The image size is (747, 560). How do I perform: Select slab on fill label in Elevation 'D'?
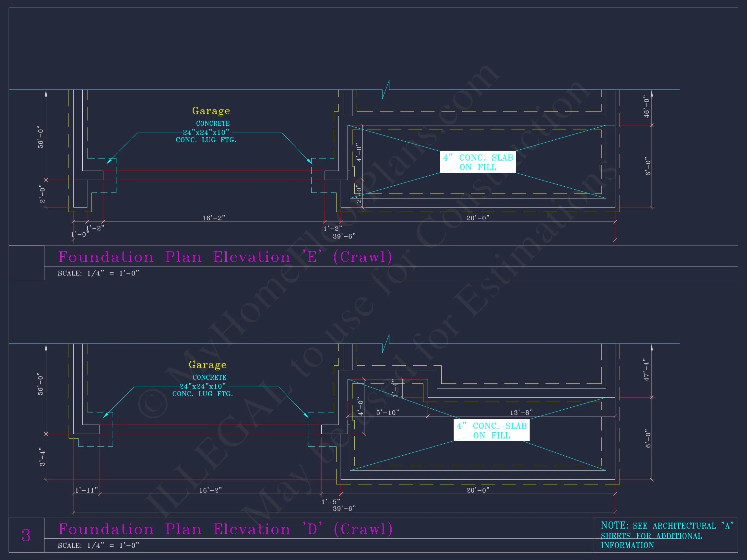click(492, 430)
